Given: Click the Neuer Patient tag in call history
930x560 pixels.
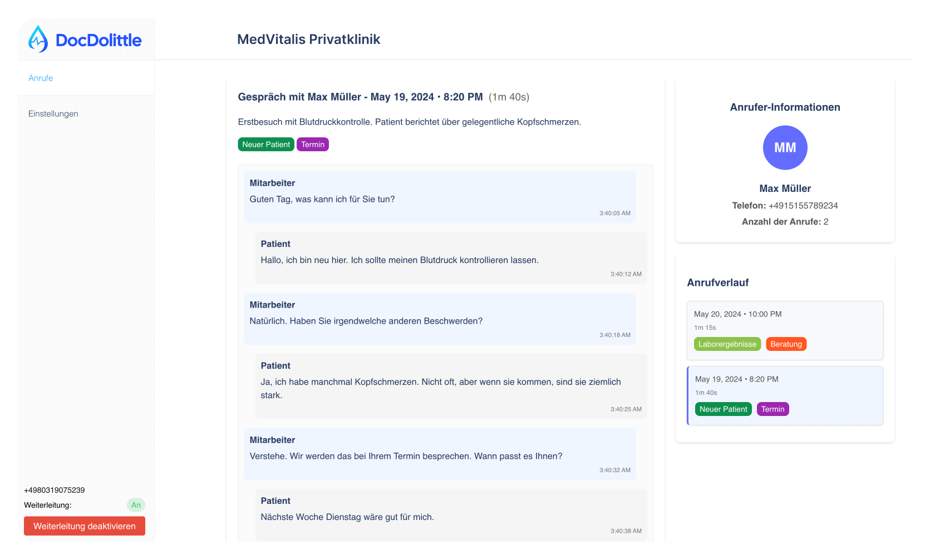Looking at the screenshot, I should coord(723,409).
